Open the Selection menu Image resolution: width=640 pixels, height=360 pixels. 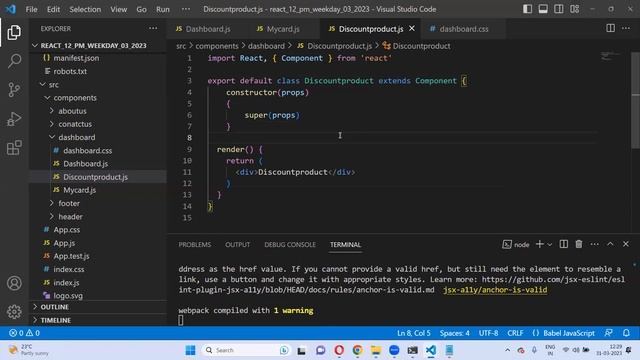tap(85, 9)
